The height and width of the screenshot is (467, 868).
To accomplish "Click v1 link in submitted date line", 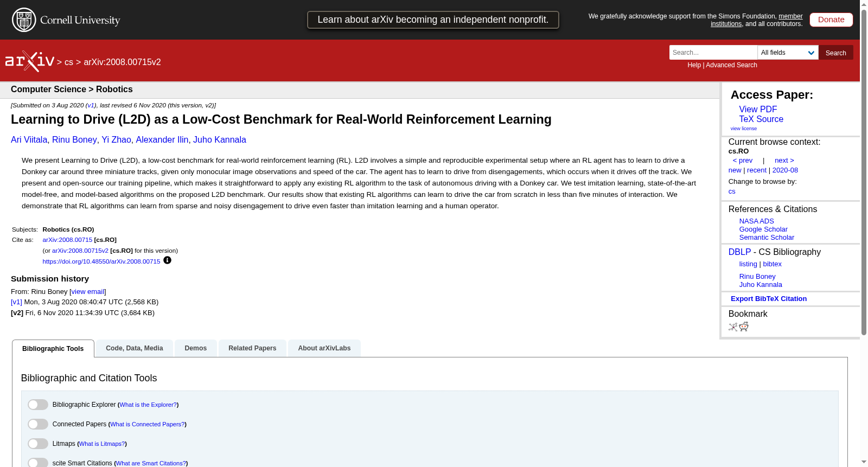I will pos(91,105).
